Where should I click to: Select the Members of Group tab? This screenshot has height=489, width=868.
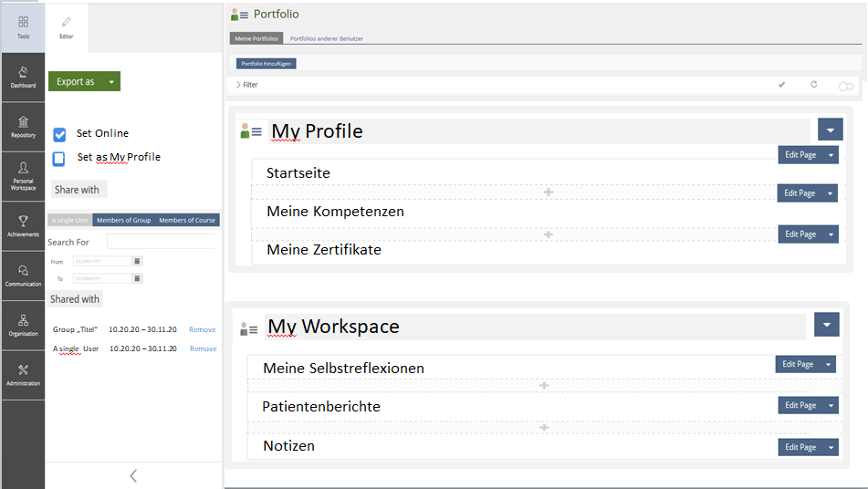123,220
